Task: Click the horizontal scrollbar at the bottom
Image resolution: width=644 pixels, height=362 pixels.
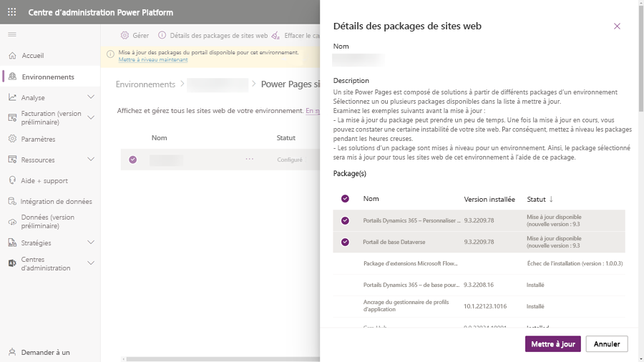Action: coord(222,359)
